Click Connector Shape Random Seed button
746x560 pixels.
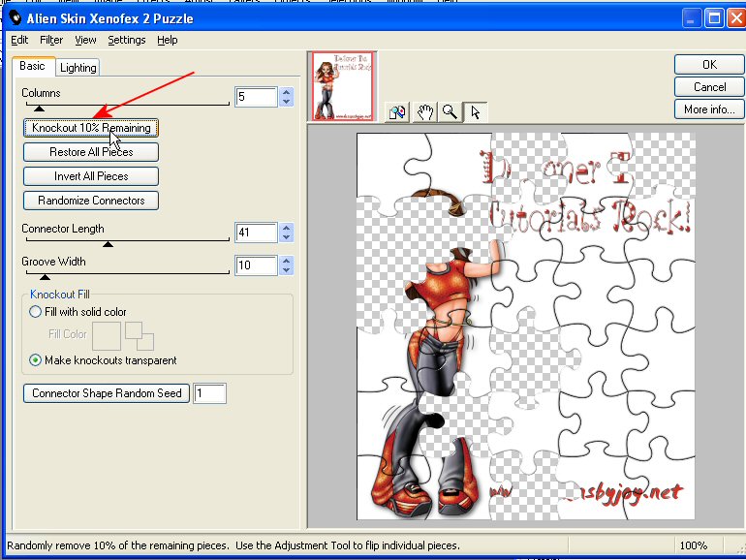[x=107, y=393]
